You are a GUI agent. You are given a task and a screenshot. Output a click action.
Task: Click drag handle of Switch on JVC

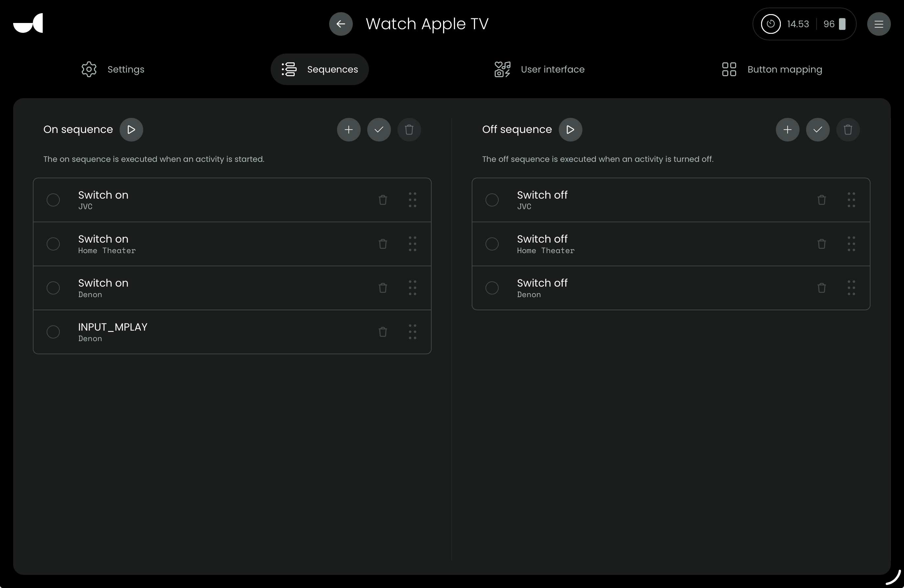coord(413,200)
